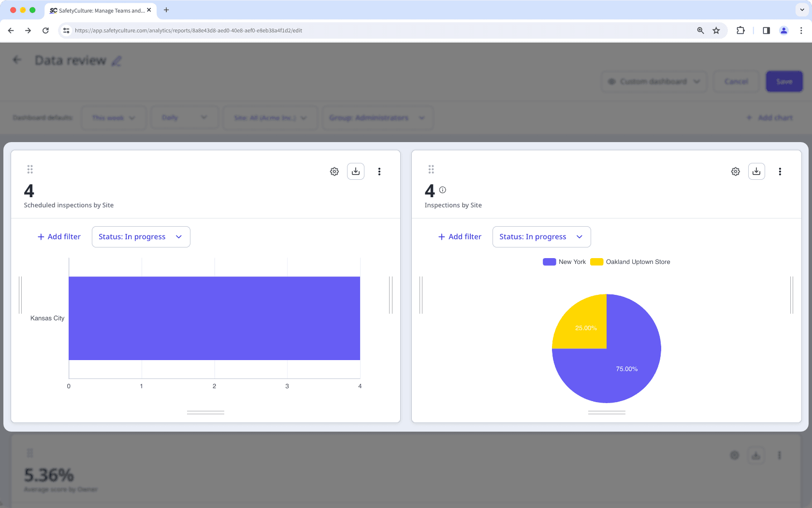
Task: Save the dashboard changes
Action: (x=784, y=81)
